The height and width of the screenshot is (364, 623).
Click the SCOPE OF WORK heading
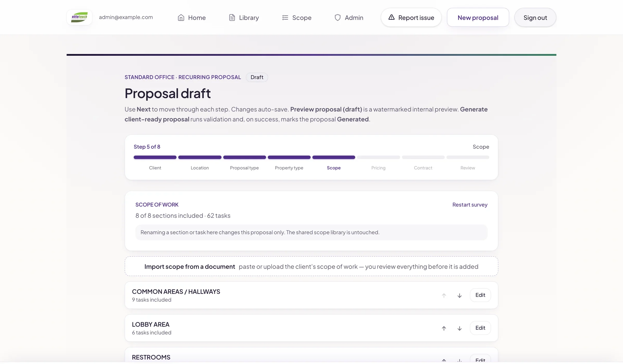[x=157, y=205]
